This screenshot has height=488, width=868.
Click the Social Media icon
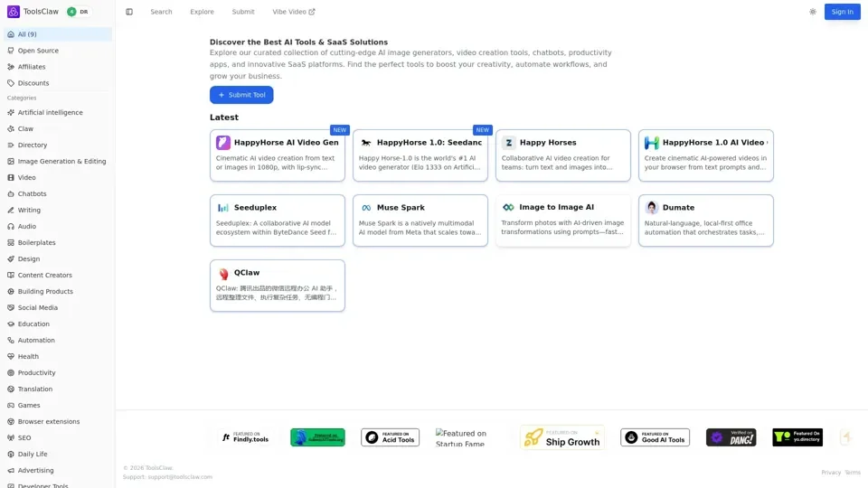point(11,307)
